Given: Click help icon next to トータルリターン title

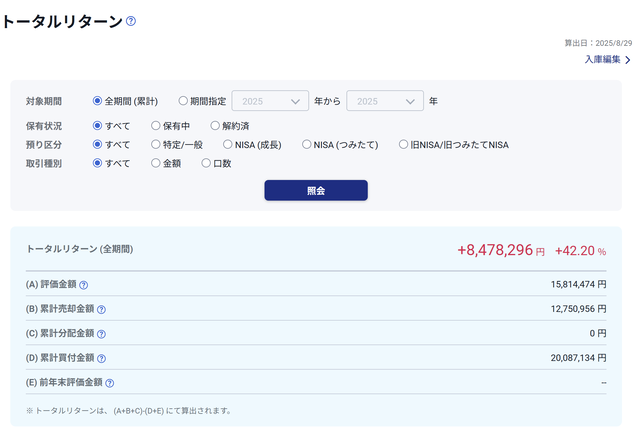Looking at the screenshot, I should 131,21.
